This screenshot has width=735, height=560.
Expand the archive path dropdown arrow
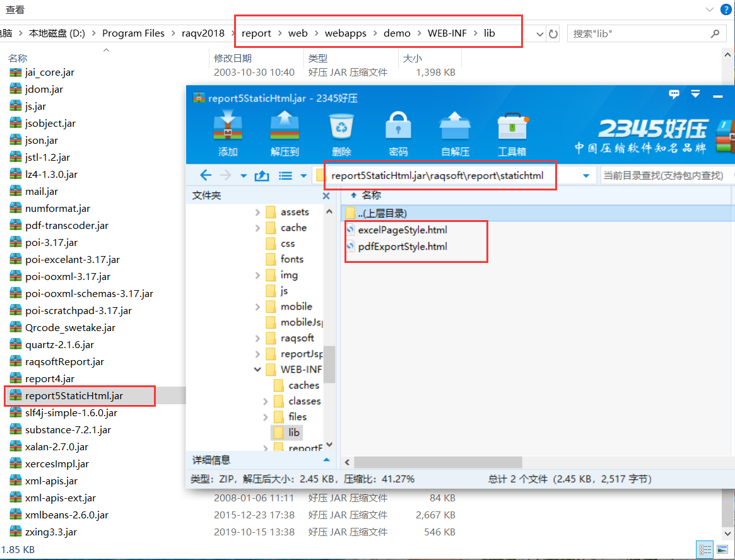pos(586,175)
